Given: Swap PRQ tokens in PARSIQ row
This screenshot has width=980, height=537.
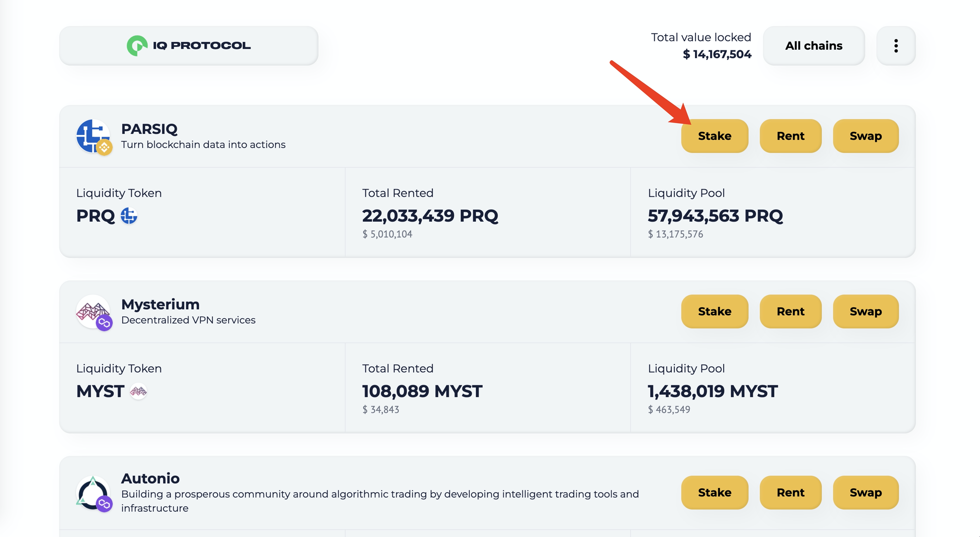Looking at the screenshot, I should [x=865, y=136].
